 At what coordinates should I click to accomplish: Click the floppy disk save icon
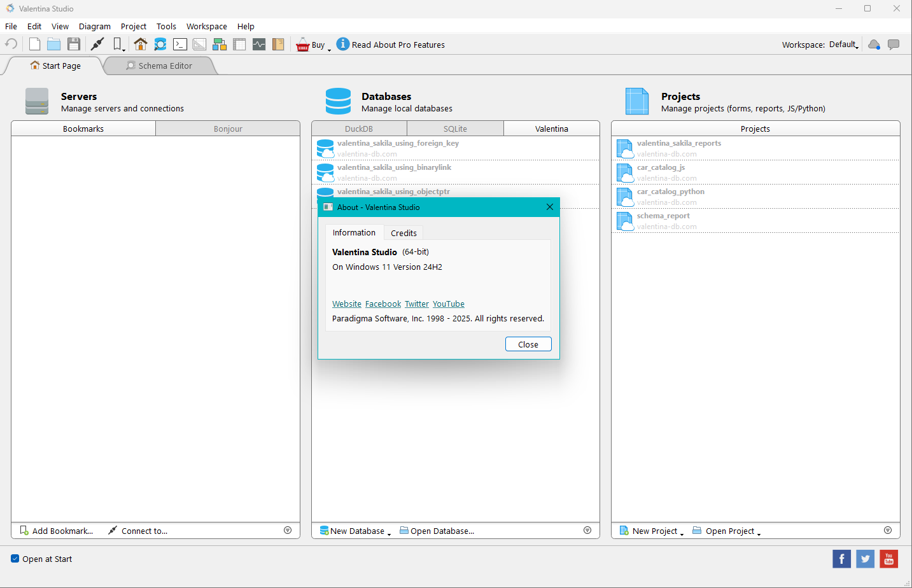click(74, 44)
